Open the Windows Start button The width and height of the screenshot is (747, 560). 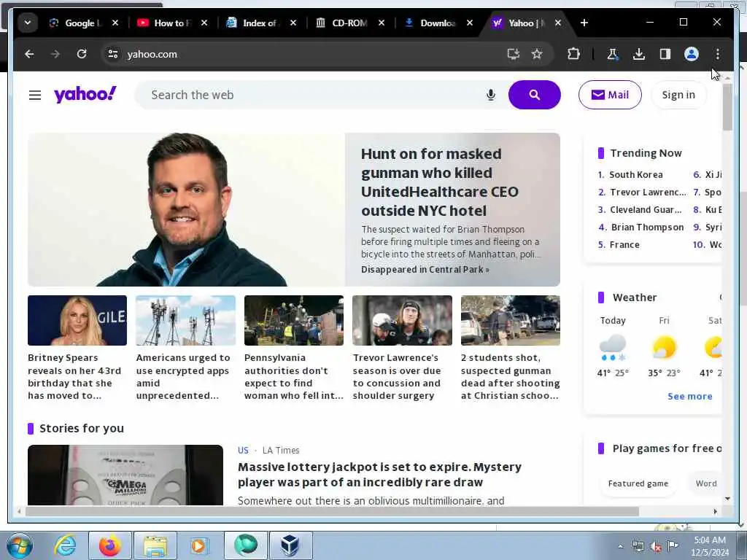(20, 545)
